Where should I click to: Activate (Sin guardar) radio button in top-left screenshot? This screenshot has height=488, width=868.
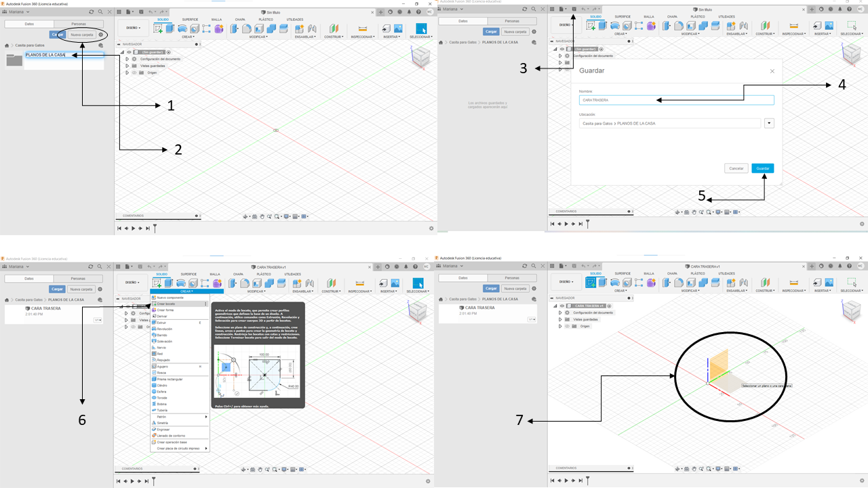pos(169,52)
